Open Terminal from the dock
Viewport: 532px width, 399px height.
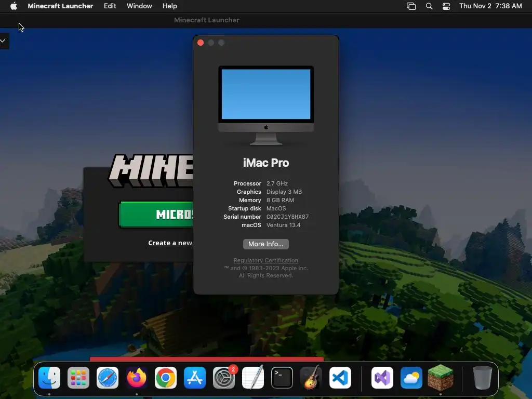click(282, 378)
